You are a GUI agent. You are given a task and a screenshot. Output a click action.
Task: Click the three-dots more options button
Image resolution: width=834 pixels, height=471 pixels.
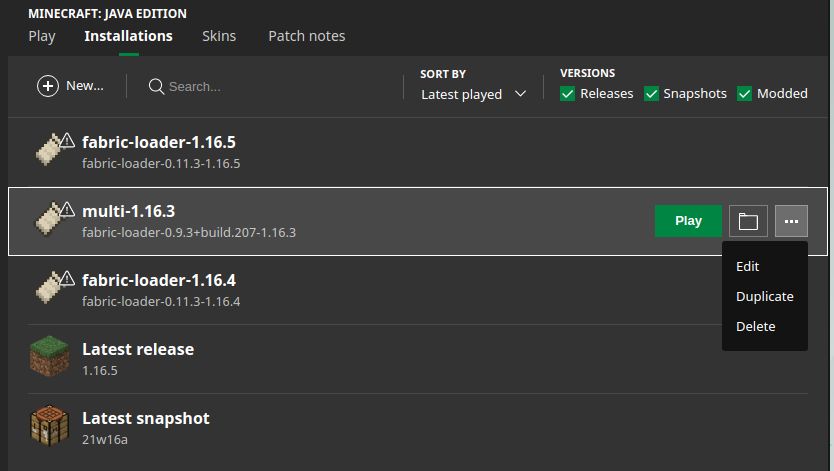tap(791, 221)
